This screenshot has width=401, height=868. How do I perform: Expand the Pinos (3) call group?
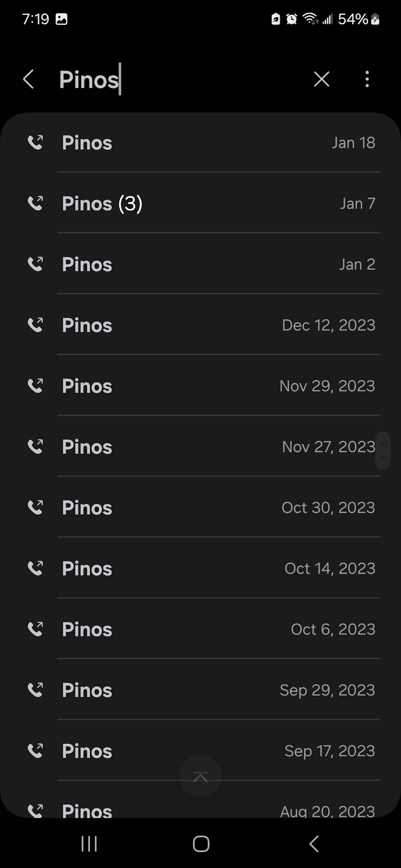102,203
